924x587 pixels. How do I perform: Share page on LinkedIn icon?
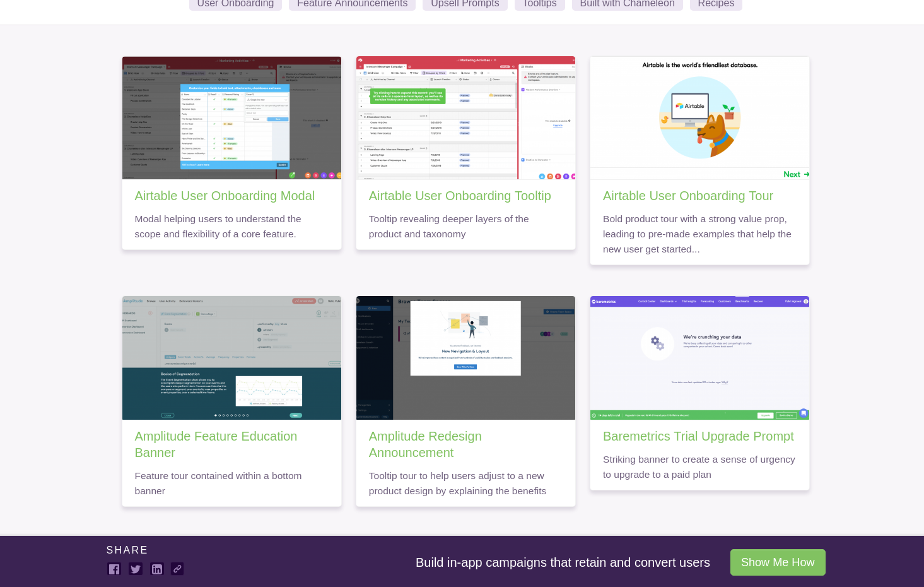tap(157, 569)
